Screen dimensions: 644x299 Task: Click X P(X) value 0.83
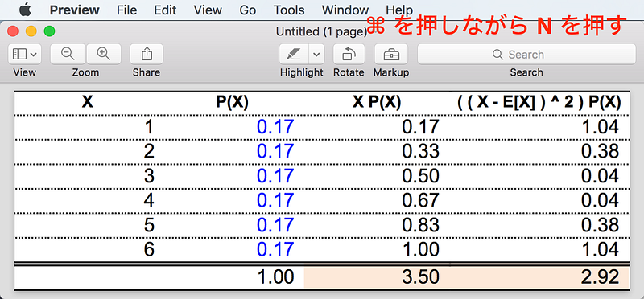click(420, 225)
